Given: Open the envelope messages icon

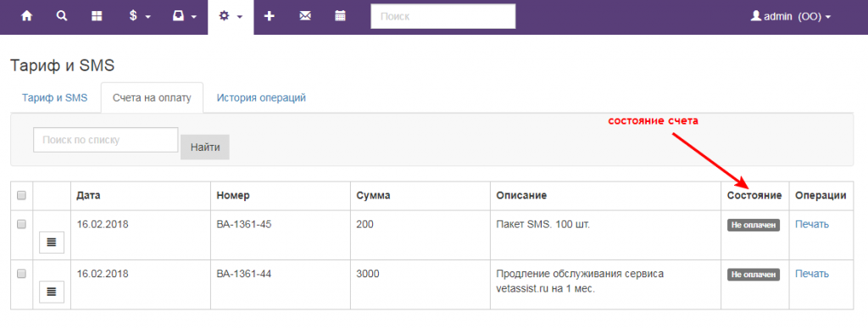Looking at the screenshot, I should (x=305, y=16).
